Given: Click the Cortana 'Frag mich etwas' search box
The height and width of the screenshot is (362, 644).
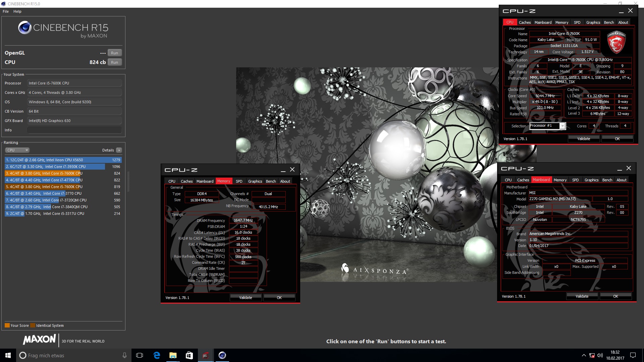Looking at the screenshot, I should (74, 355).
